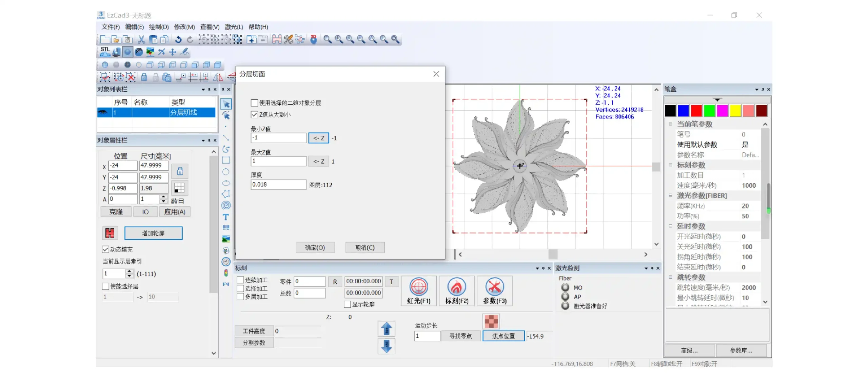
Task: Open the pen color dropdown in 笔盒 panel
Action: [x=717, y=100]
